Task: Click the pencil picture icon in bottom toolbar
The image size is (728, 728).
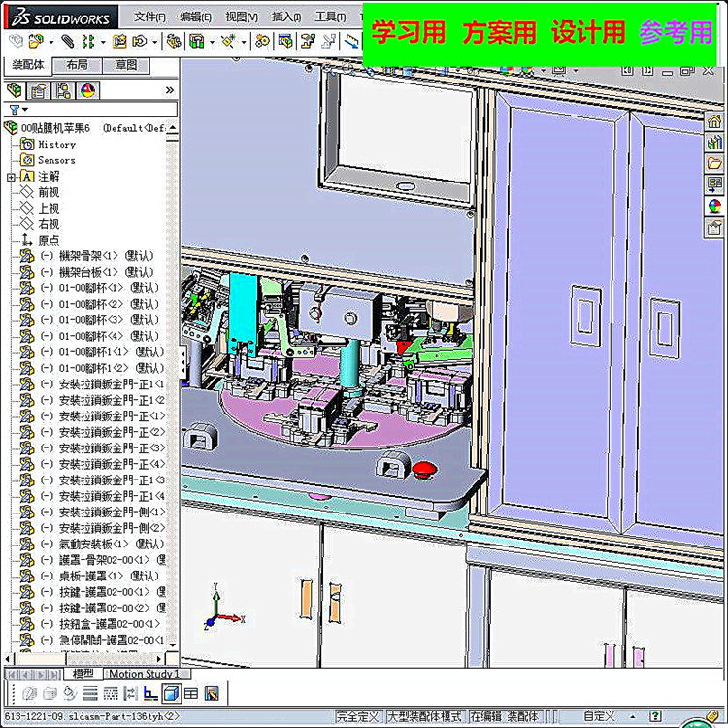Action: 212,694
